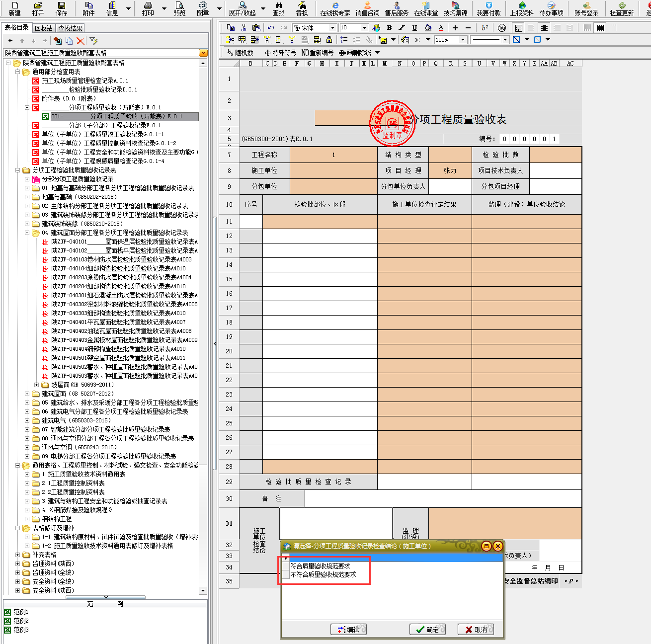Viewport: 651px width, 644px height.
Task: Click the 取消 button in dialog
Action: [x=476, y=630]
